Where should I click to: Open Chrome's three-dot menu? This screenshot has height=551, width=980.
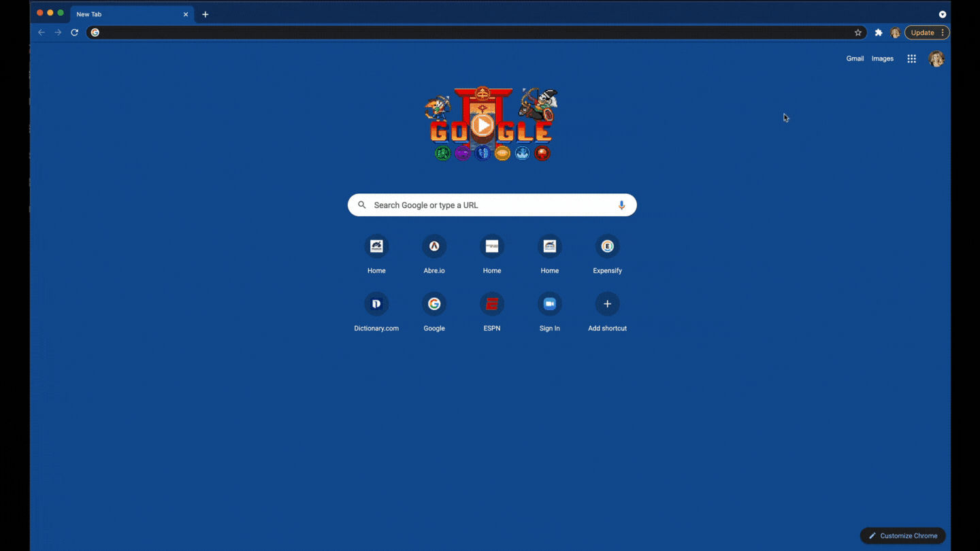point(943,33)
